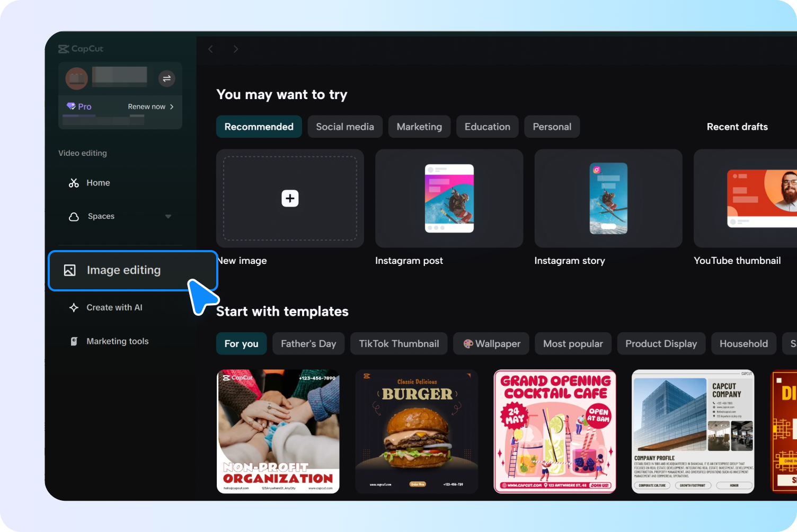Open Home in the sidebar
Viewport: 797px width, 532px height.
[98, 183]
